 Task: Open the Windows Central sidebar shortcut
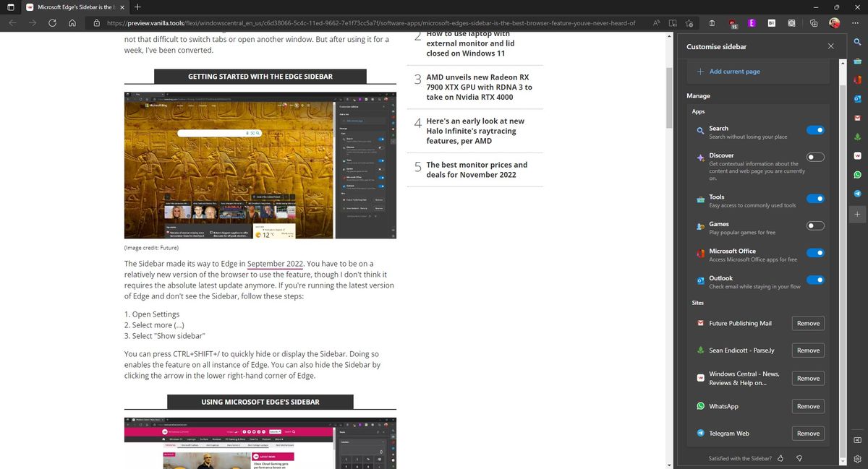tap(858, 155)
